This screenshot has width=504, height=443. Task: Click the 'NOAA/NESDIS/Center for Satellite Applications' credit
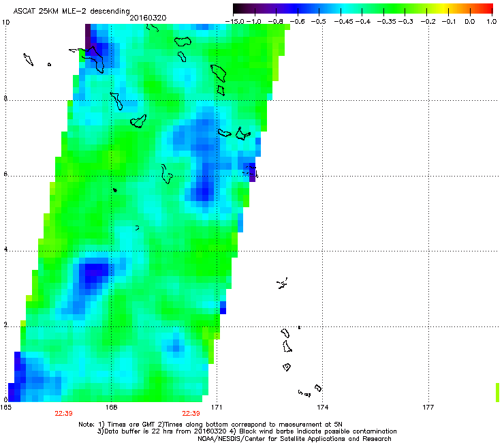coord(294,439)
